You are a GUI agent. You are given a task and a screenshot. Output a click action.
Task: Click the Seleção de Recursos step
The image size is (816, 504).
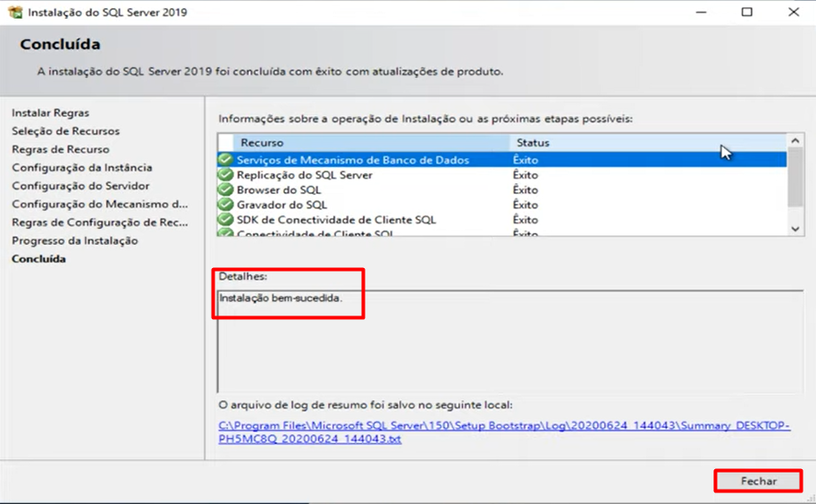click(65, 131)
